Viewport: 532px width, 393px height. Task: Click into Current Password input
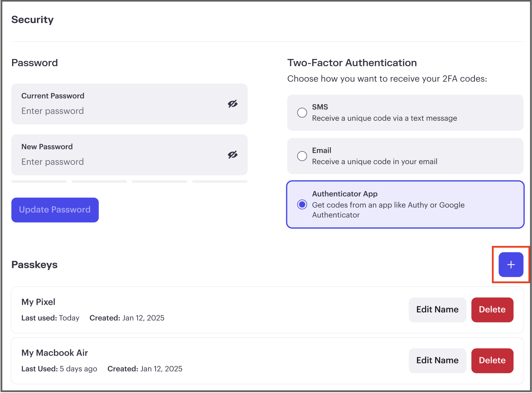(x=129, y=104)
